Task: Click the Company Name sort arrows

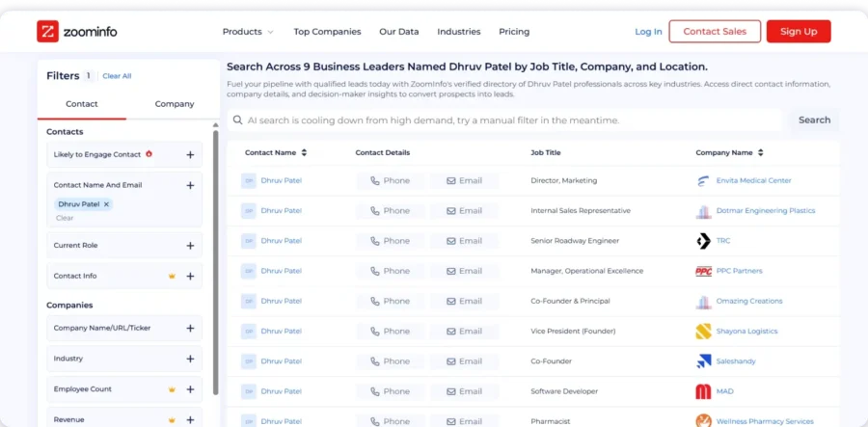Action: tap(761, 152)
